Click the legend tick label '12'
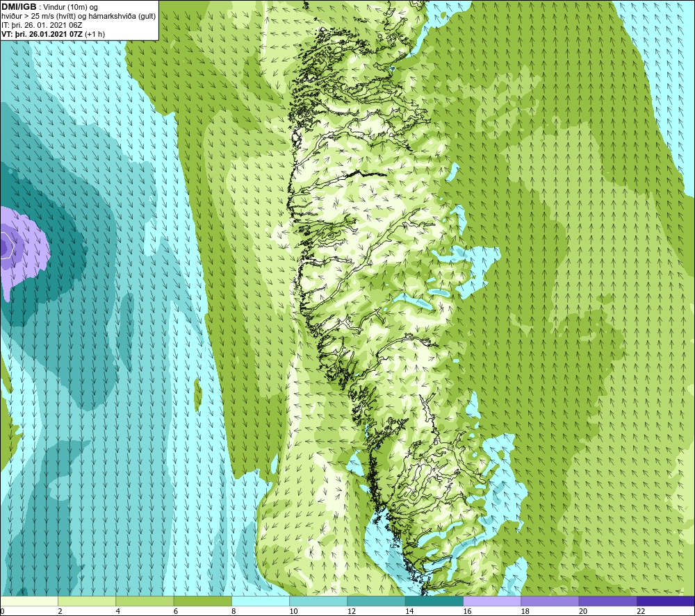The height and width of the screenshot is (616, 695). point(352,611)
